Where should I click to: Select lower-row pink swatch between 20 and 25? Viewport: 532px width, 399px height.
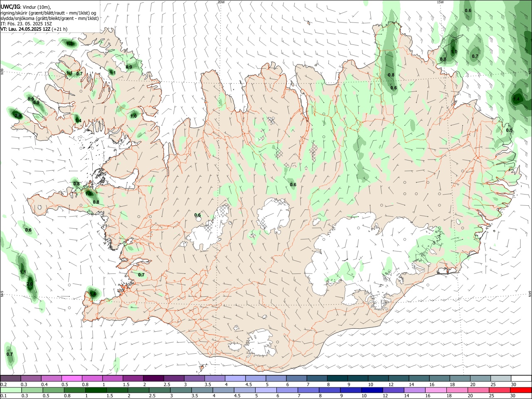[478, 390]
